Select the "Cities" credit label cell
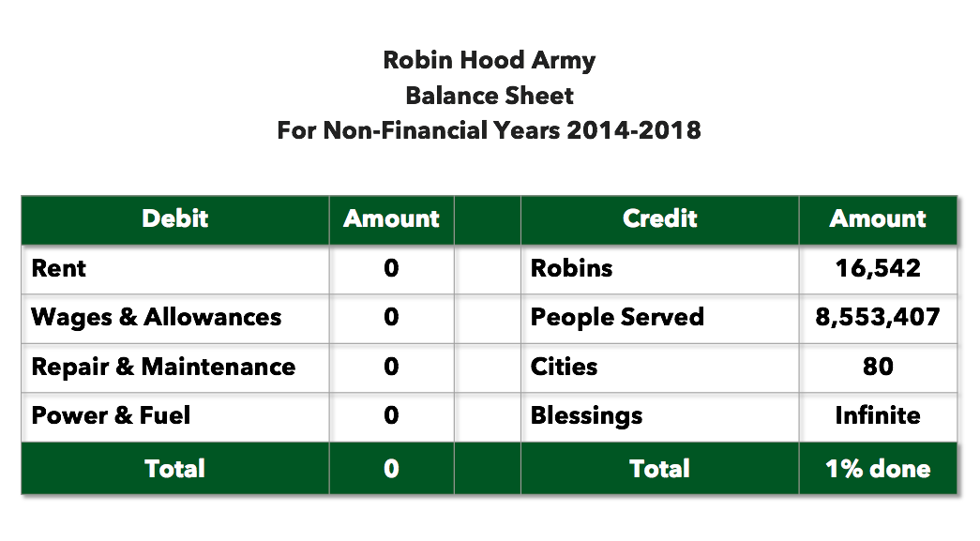This screenshot has height=541, width=980. click(564, 368)
